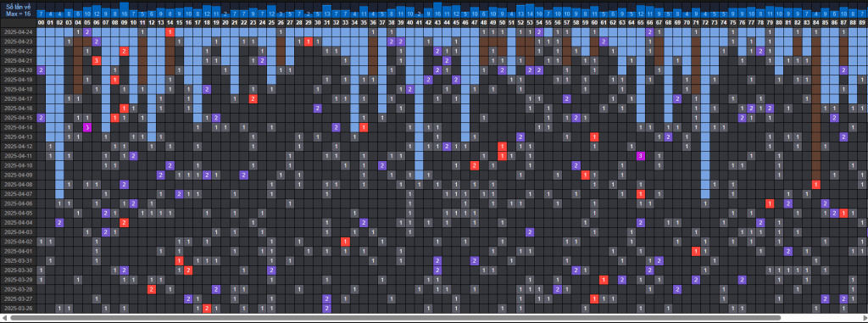Image resolution: width=868 pixels, height=323 pixels.
Task: Click the 2025-03-26 date label
Action: [19, 308]
